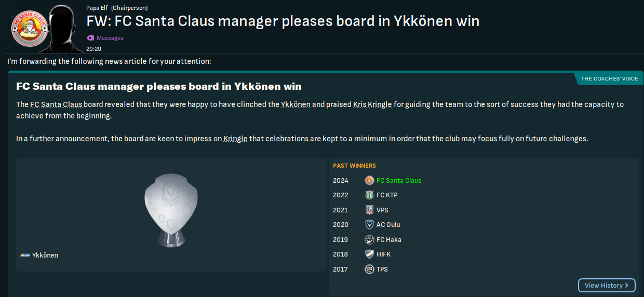Image resolution: width=644 pixels, height=297 pixels.
Task: Open FC Santa Claus link in article text
Action: pos(56,104)
